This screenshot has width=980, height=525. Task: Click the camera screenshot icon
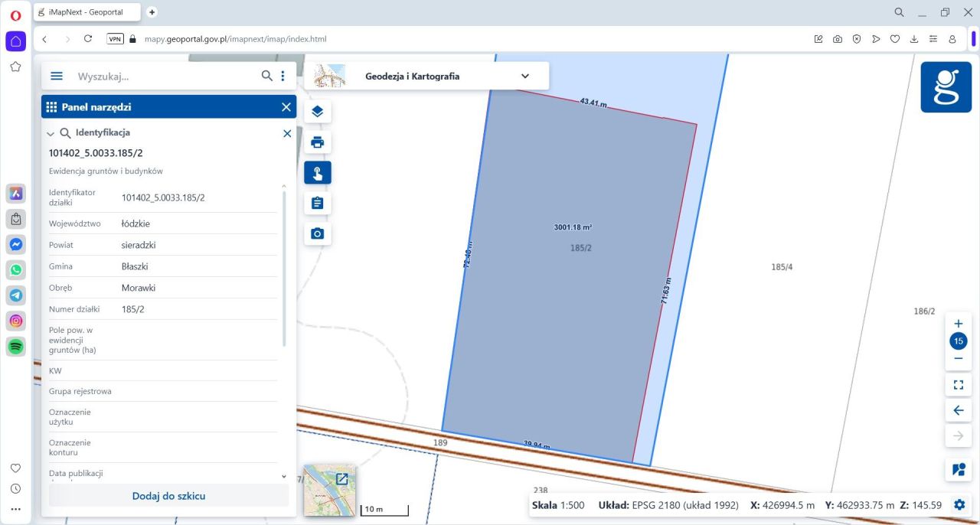318,233
